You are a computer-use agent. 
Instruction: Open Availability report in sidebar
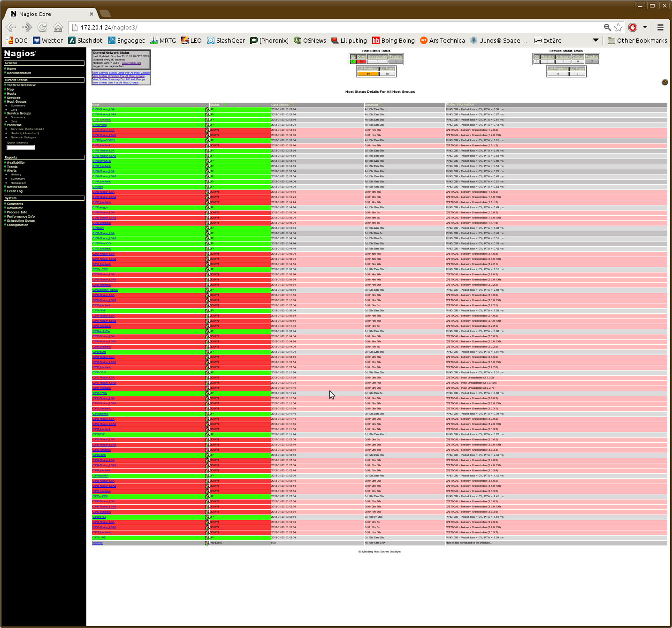(x=16, y=163)
